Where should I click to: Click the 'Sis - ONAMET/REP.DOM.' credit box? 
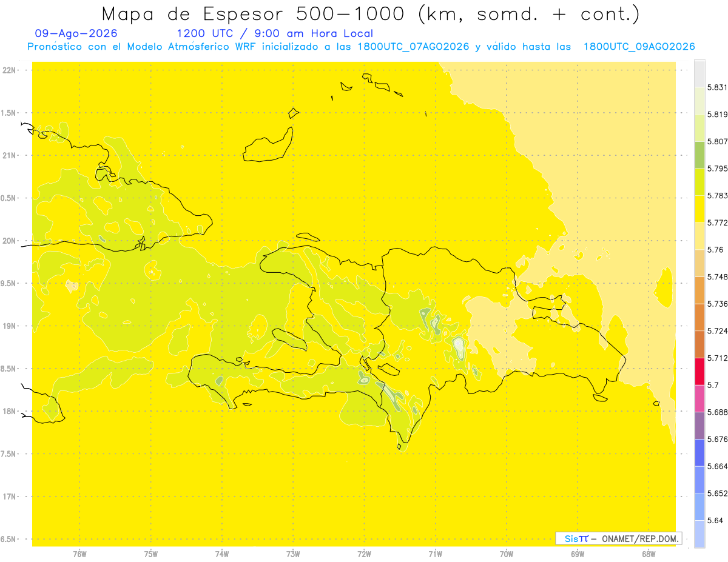tap(619, 538)
